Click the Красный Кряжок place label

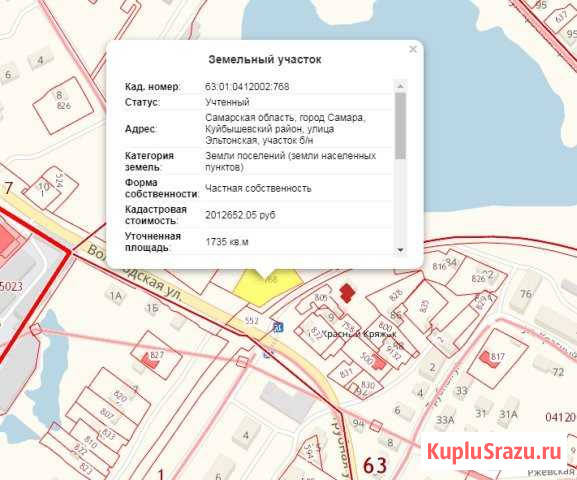point(352,334)
